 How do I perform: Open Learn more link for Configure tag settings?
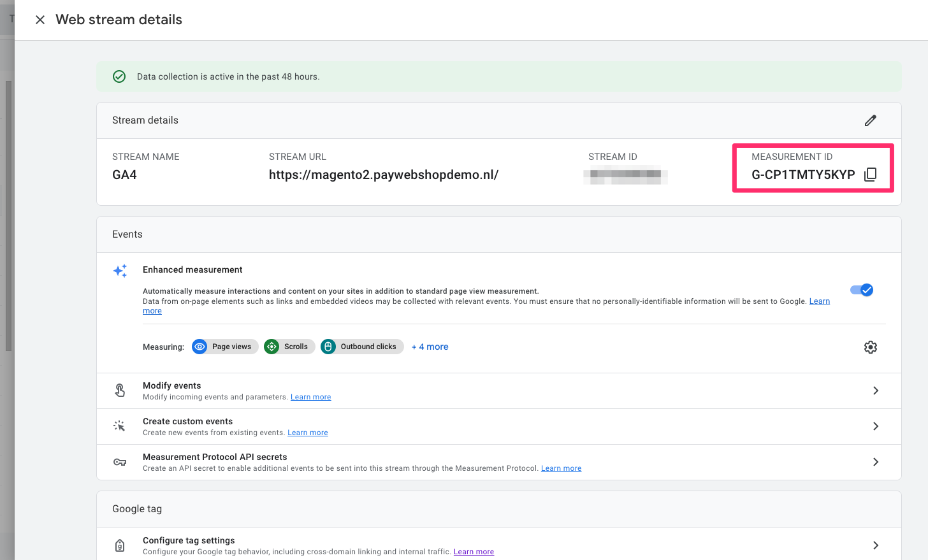click(474, 552)
